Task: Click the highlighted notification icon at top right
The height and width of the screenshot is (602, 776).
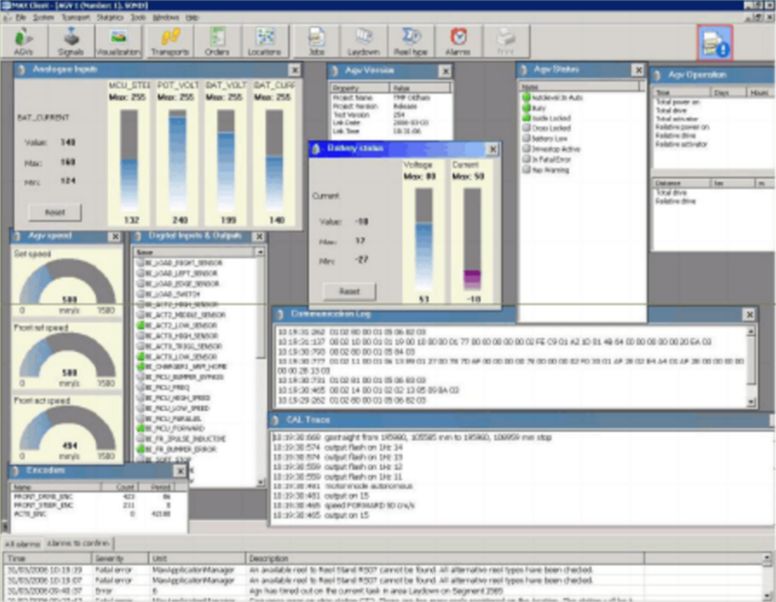Action: click(715, 41)
